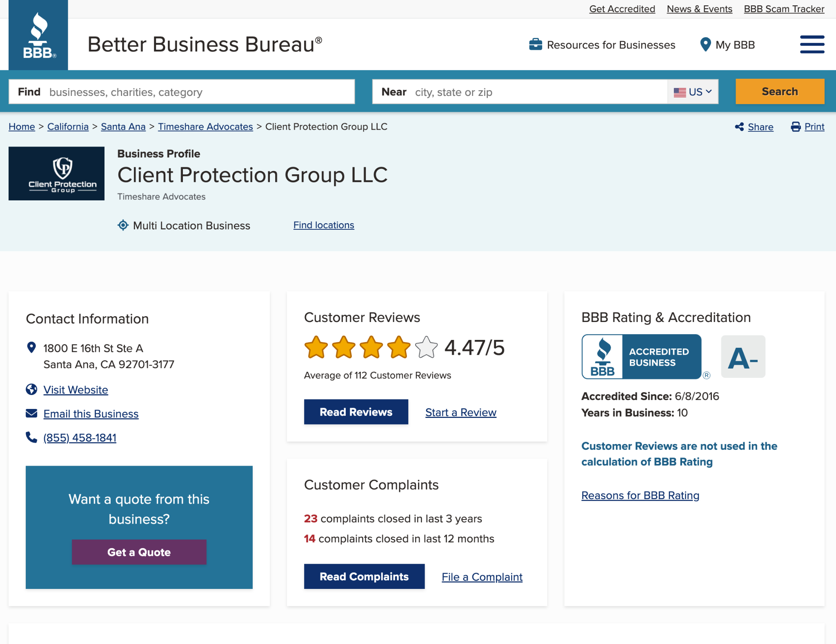This screenshot has width=836, height=644.
Task: Click Find locations link
Action: (324, 225)
